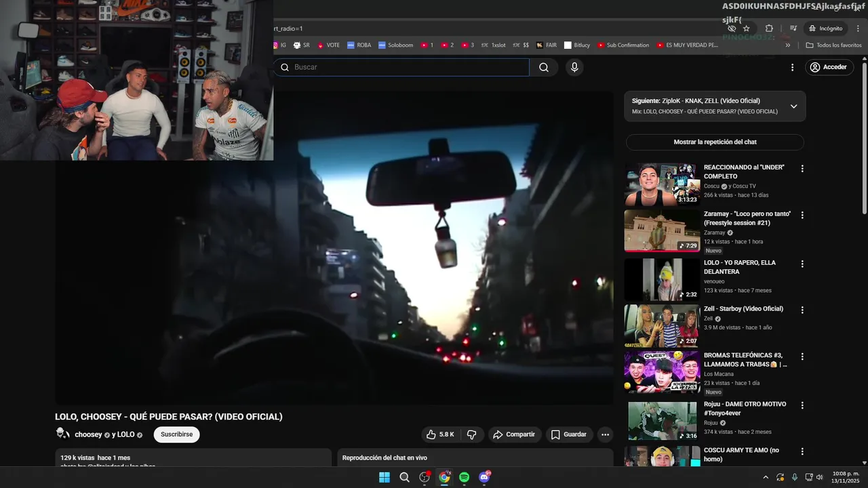Open the choosey channel name link
The height and width of the screenshot is (488, 868).
tap(88, 434)
